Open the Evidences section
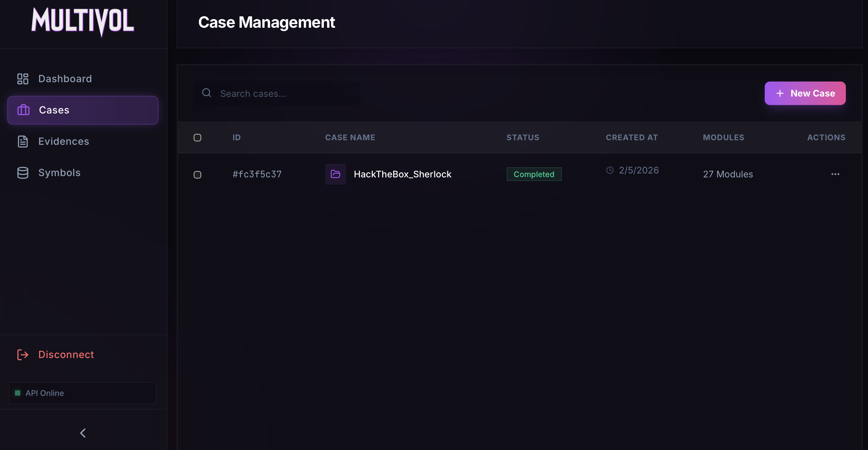The height and width of the screenshot is (450, 868). coord(64,141)
